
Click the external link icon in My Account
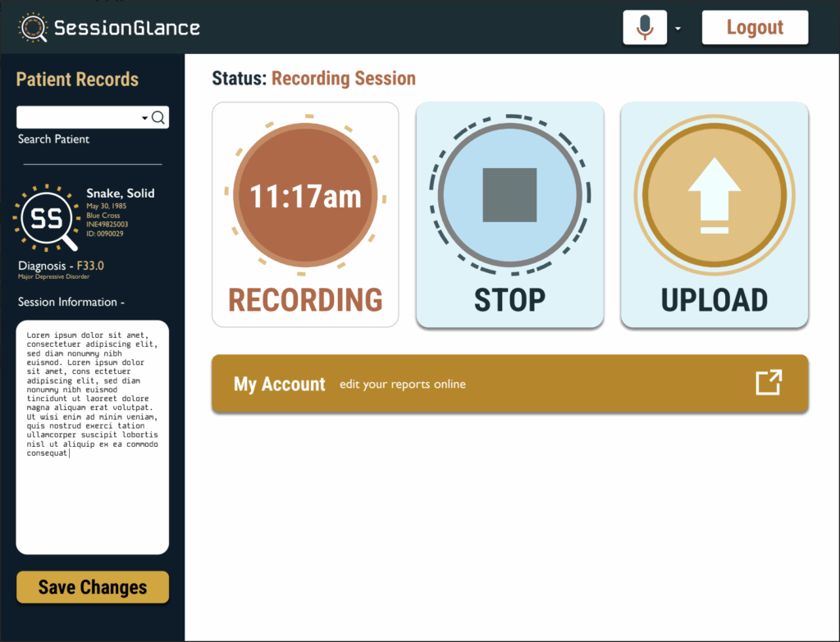tap(769, 383)
